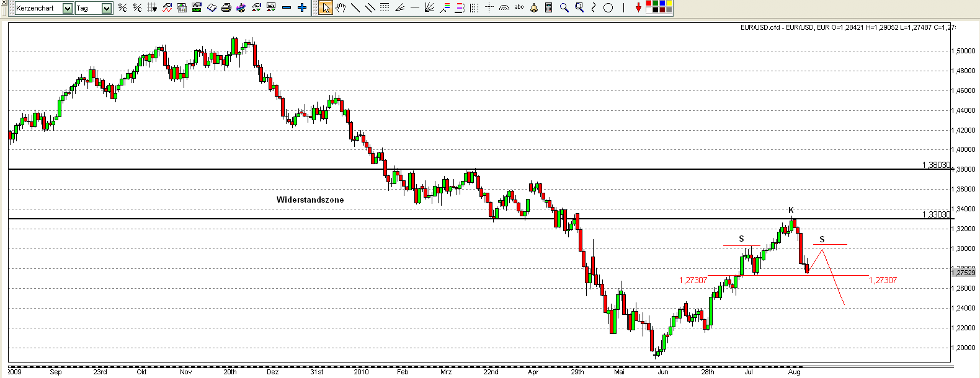Viewport: 980px width, 378px height.
Task: Pick the black color swatch
Action: click(656, 10)
